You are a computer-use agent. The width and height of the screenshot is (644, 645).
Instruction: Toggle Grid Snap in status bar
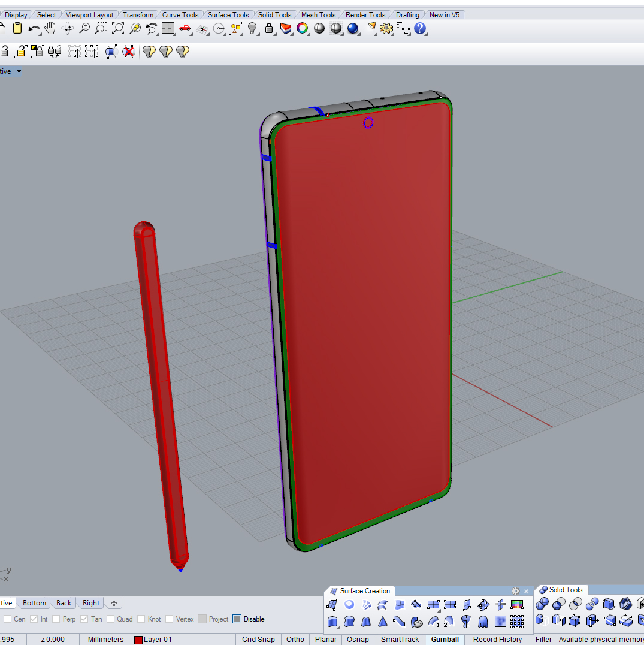(258, 640)
